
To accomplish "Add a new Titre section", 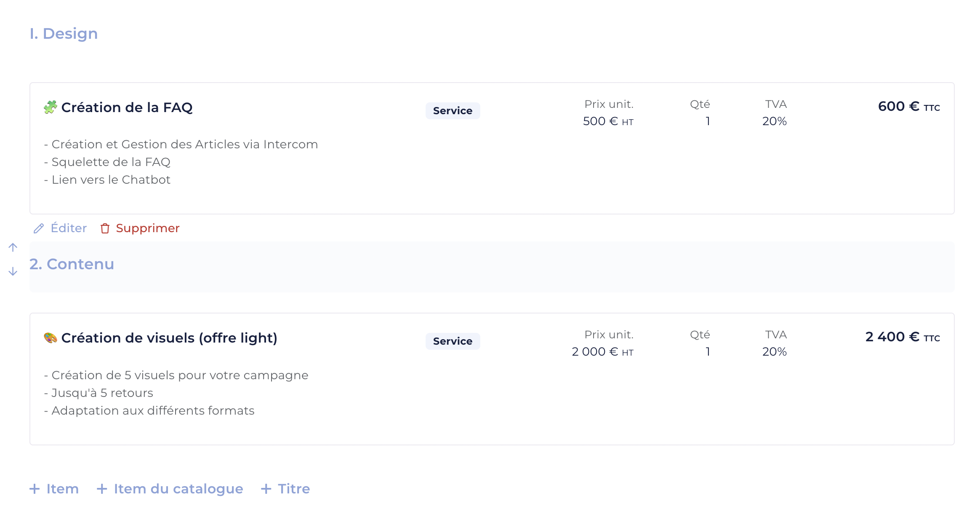I will tap(285, 489).
